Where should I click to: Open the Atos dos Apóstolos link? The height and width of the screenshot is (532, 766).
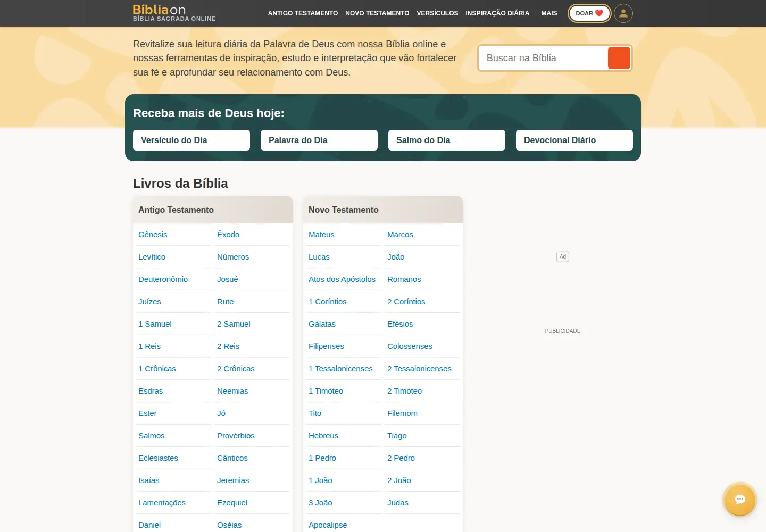(342, 279)
